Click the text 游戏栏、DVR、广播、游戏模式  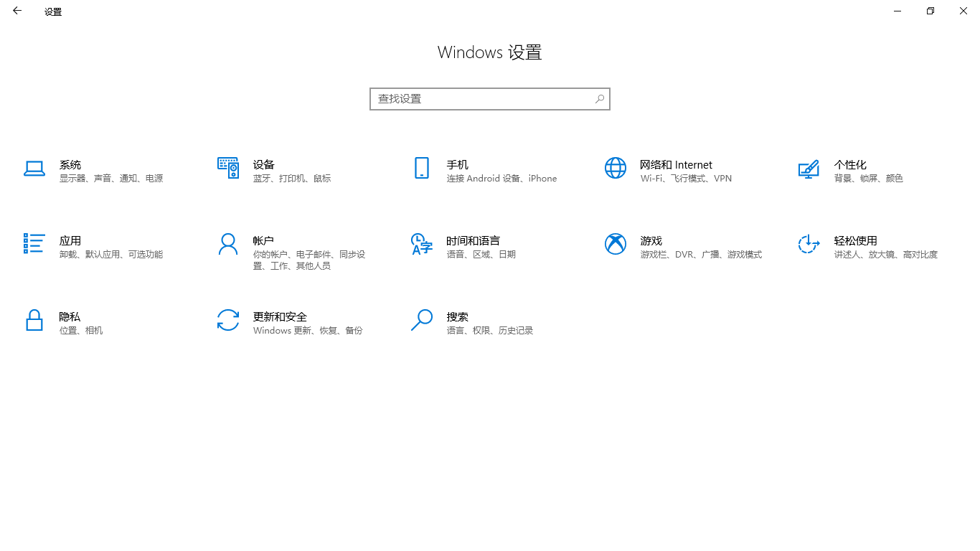click(x=702, y=255)
